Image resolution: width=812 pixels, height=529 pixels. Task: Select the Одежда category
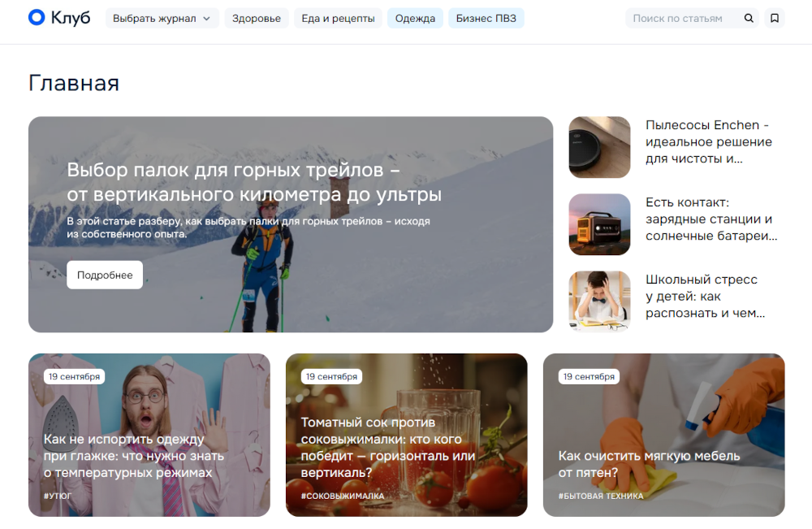pos(415,18)
